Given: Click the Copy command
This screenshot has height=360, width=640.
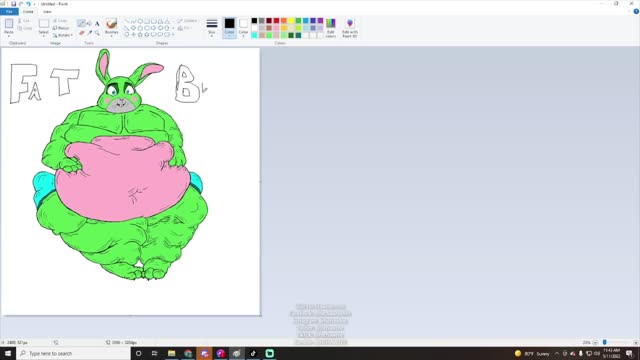Looking at the screenshot, I should [25, 28].
